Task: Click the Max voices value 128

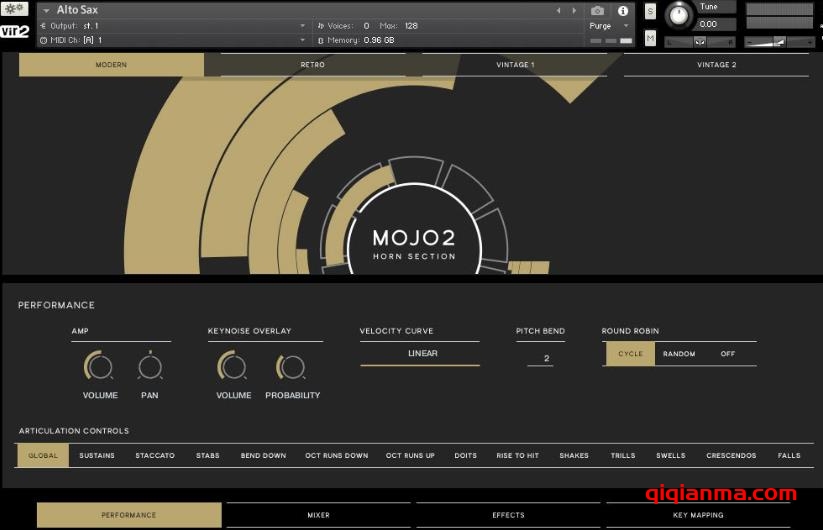Action: pos(412,26)
